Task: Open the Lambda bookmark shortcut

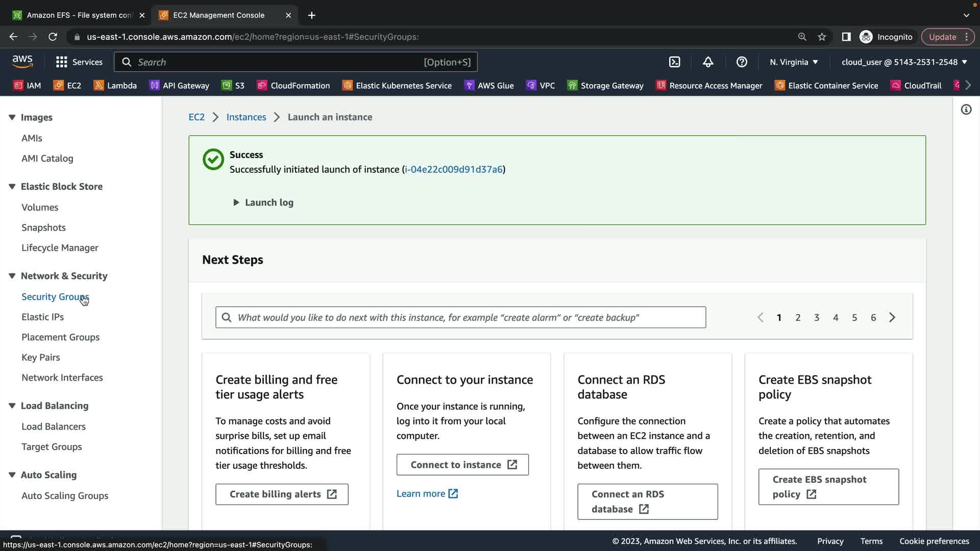Action: [115, 86]
